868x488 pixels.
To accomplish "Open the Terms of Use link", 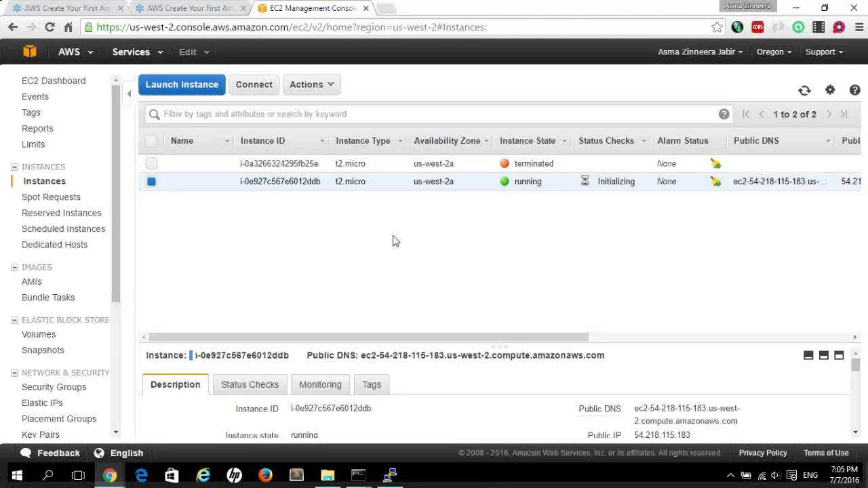I will tap(826, 453).
